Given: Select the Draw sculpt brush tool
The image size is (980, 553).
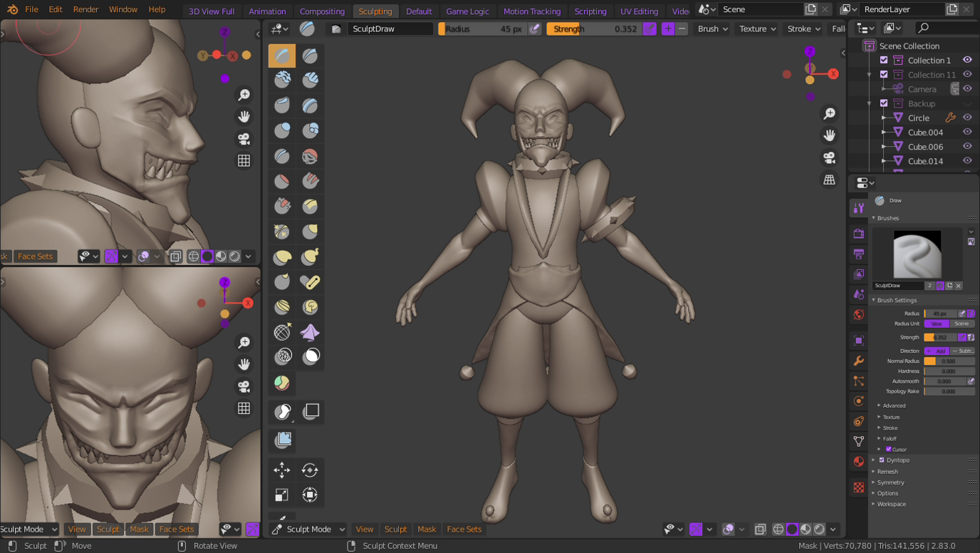Looking at the screenshot, I should (282, 56).
